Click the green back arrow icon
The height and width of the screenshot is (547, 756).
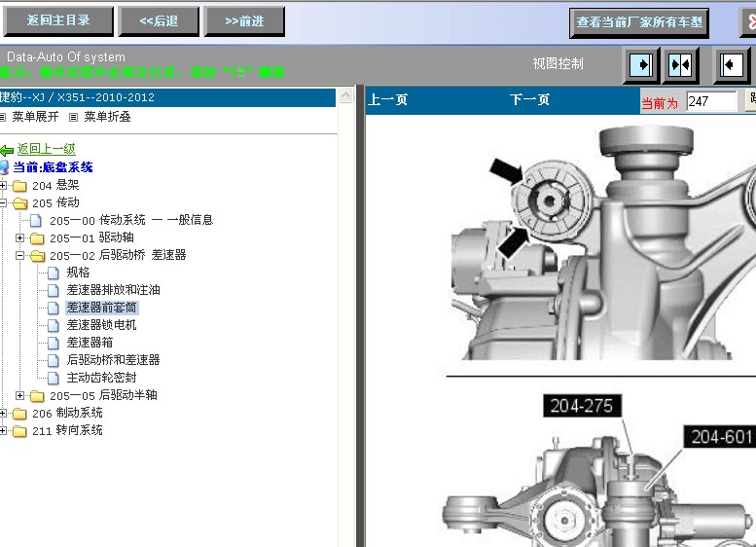(x=7, y=150)
